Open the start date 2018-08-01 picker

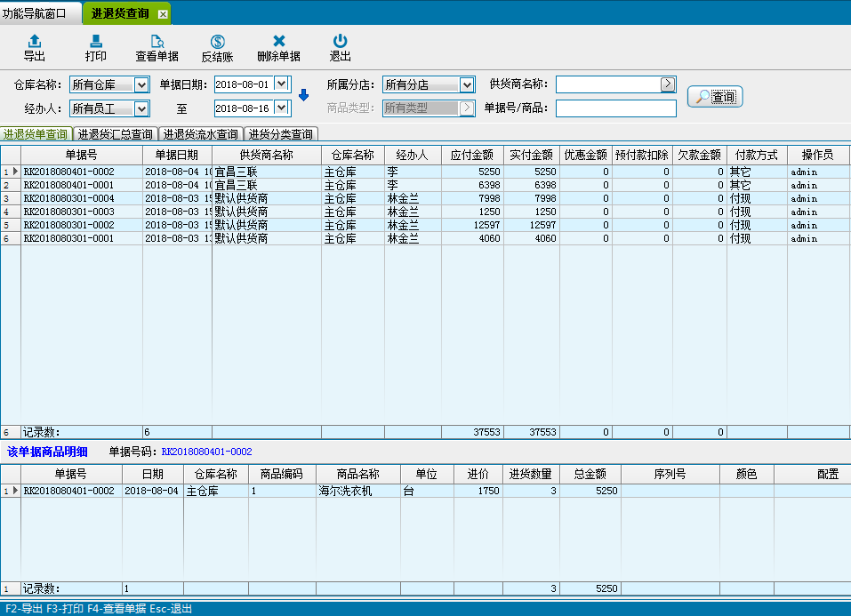[x=282, y=84]
